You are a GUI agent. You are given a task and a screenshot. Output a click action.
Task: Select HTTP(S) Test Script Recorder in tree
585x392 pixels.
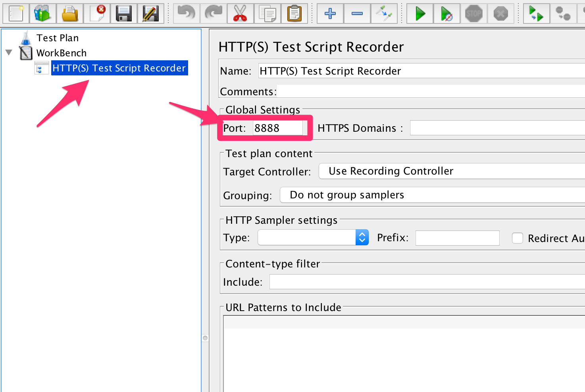119,68
